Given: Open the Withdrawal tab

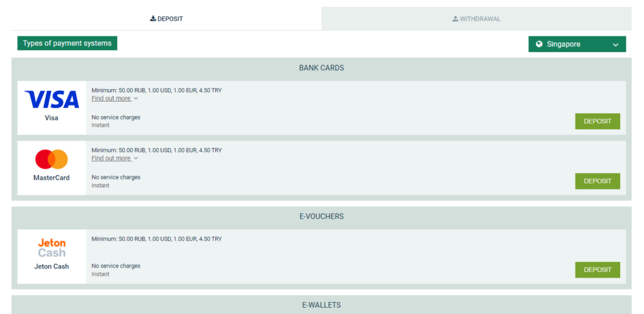Looking at the screenshot, I should coord(477,19).
